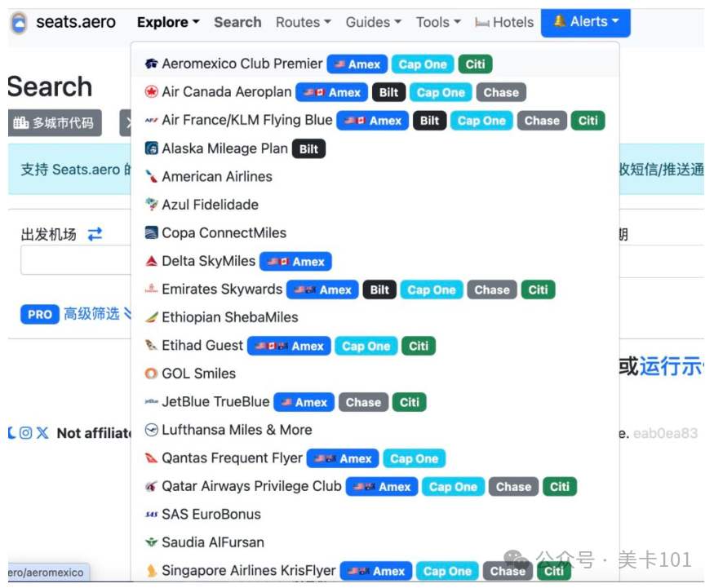
Task: Select the Lufthansa Miles & More text
Action: pos(237,430)
